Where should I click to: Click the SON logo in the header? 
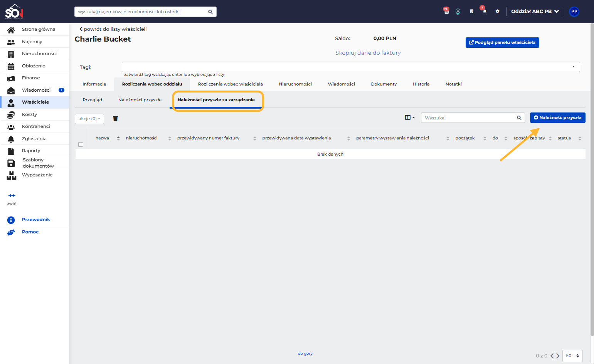pos(14,12)
